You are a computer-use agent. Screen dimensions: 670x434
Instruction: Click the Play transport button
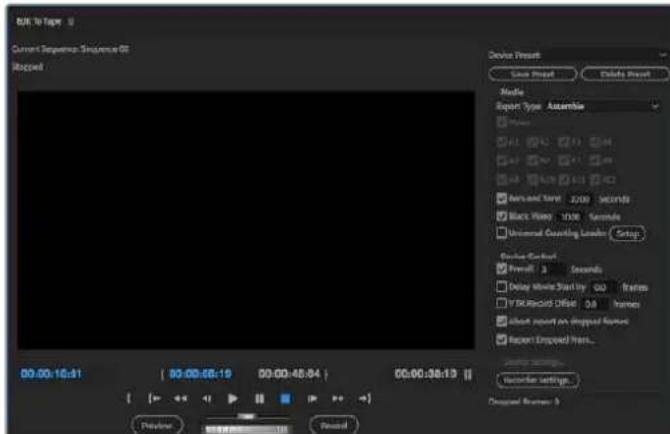pos(232,399)
